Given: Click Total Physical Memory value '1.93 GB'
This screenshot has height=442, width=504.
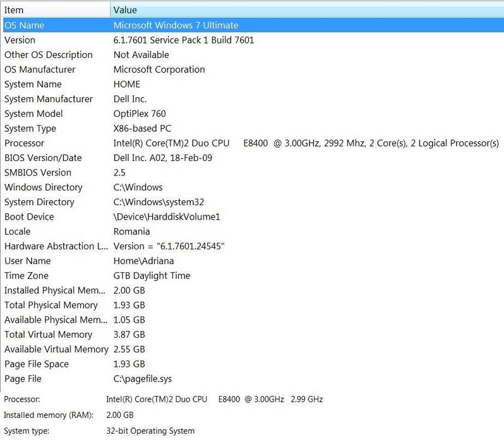Looking at the screenshot, I should coord(129,305).
